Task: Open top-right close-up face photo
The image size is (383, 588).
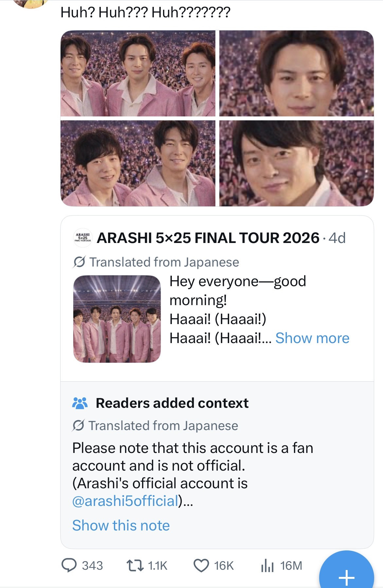Action: point(297,73)
